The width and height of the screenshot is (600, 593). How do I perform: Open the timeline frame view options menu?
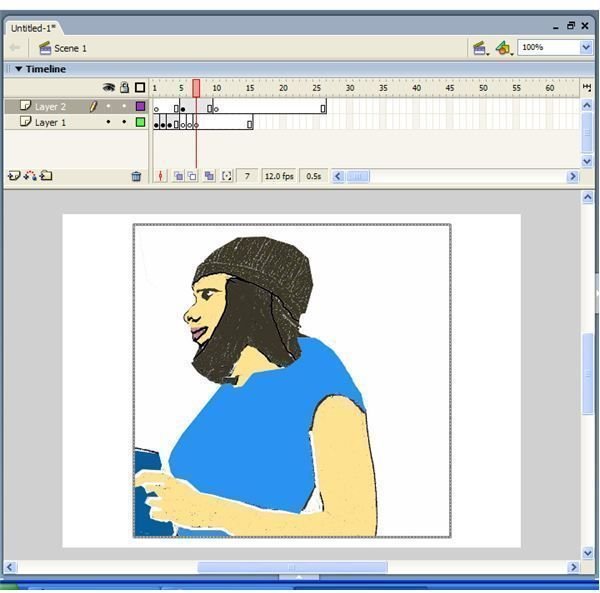(x=587, y=88)
